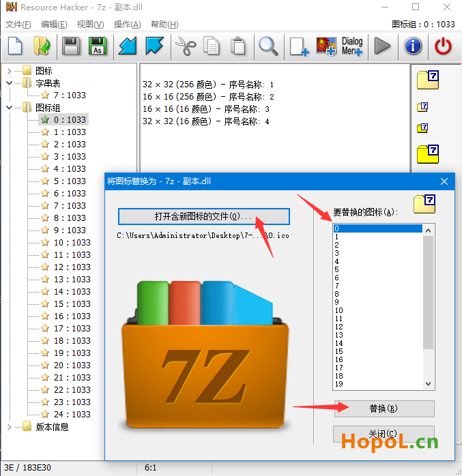Click the 替换(R) button

click(x=384, y=408)
